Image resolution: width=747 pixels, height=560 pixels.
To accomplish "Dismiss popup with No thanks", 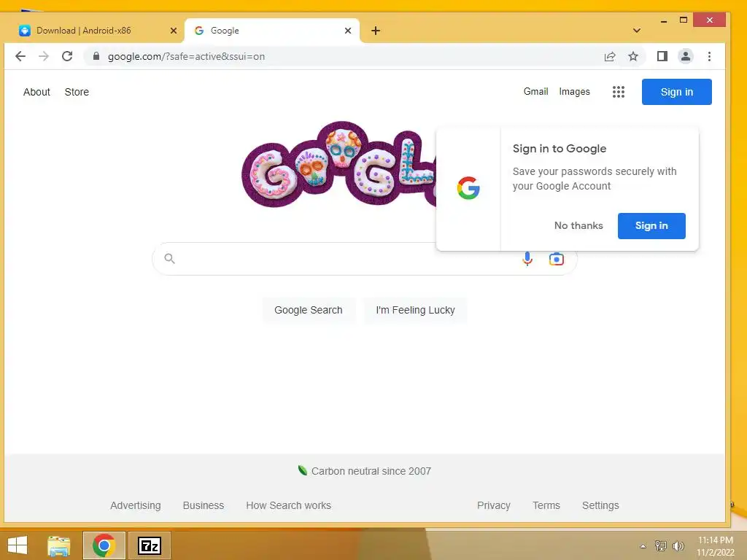I will tap(578, 226).
